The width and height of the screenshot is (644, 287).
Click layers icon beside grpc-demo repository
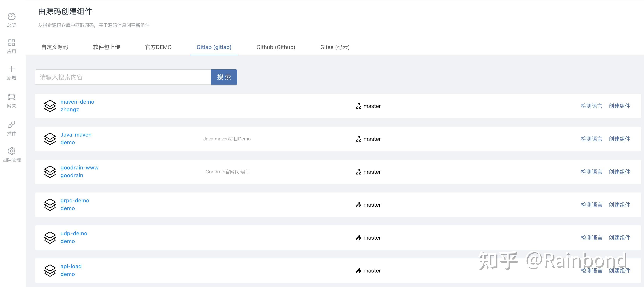[x=50, y=205]
